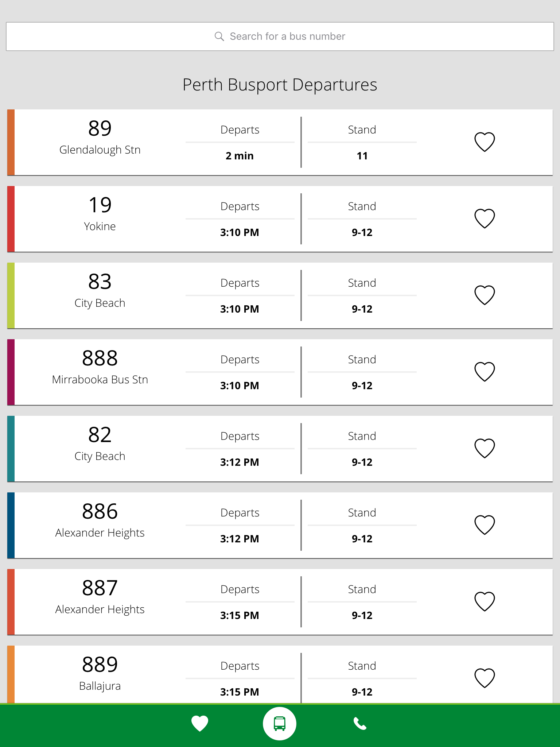Favorite bus 89 to Glendalough Stn
The image size is (560, 747).
(x=485, y=142)
